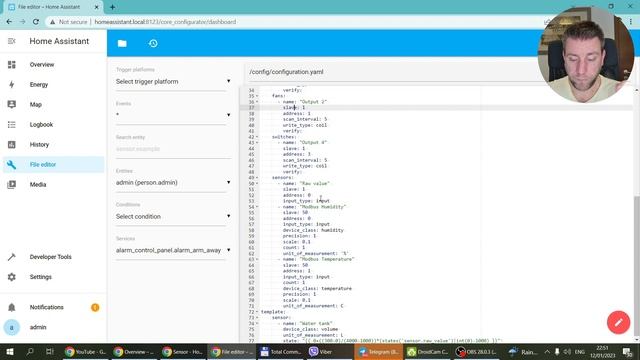The image size is (640, 360).
Task: Collapse the template block fold arrow at line 72
Action: [x=257, y=312]
